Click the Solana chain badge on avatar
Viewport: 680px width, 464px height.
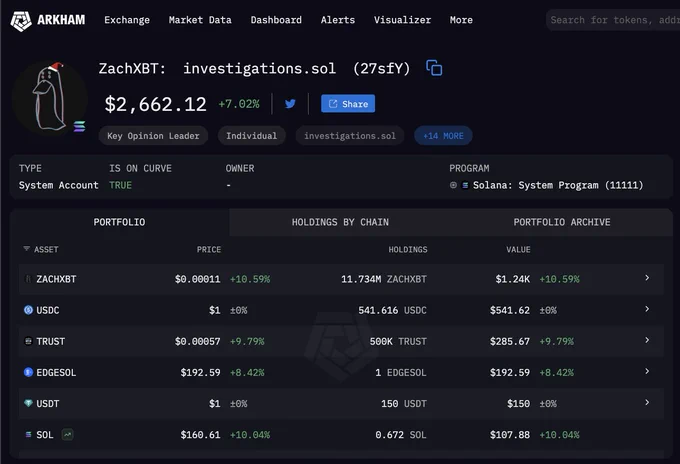click(79, 126)
